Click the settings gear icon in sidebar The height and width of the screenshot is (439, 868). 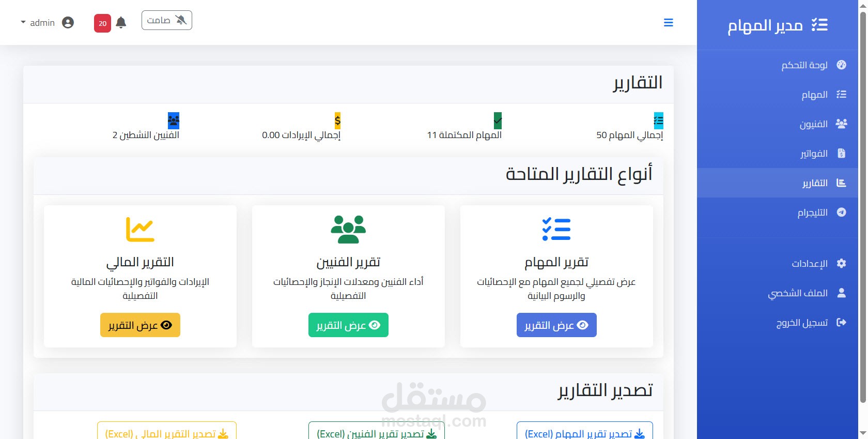point(841,263)
